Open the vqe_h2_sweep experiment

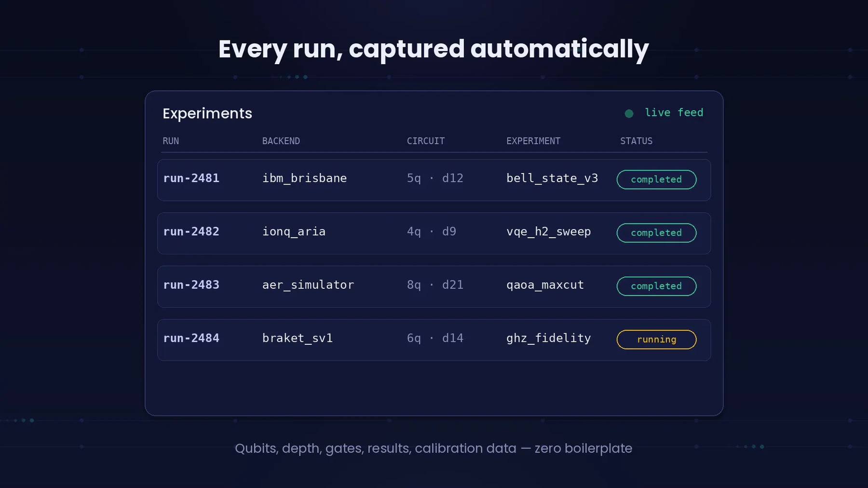[549, 232]
